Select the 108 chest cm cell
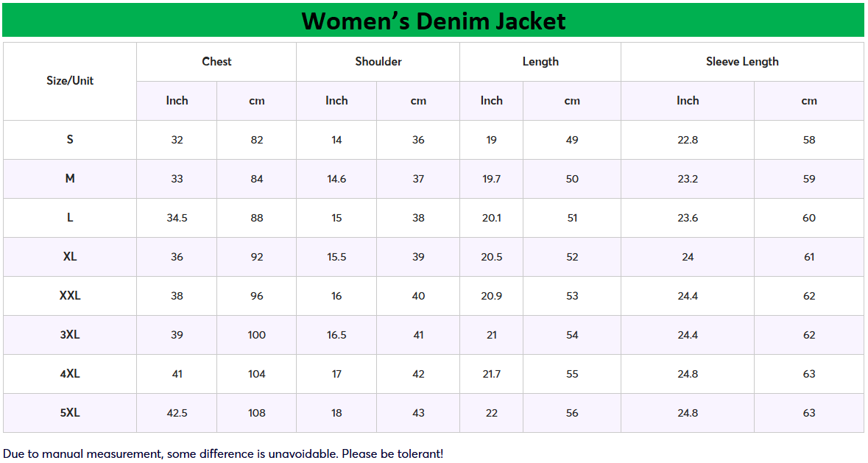Image resolution: width=868 pixels, height=463 pixels. [256, 413]
